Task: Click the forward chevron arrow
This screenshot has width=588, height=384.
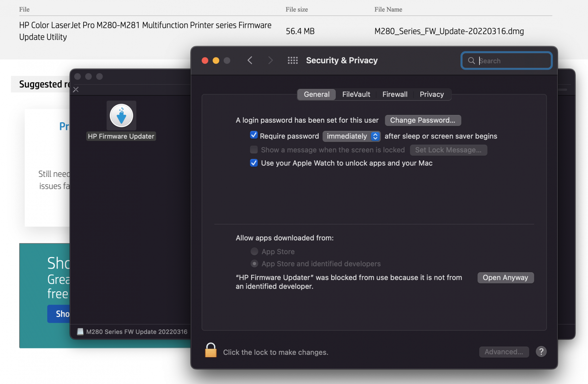Action: [x=270, y=61]
